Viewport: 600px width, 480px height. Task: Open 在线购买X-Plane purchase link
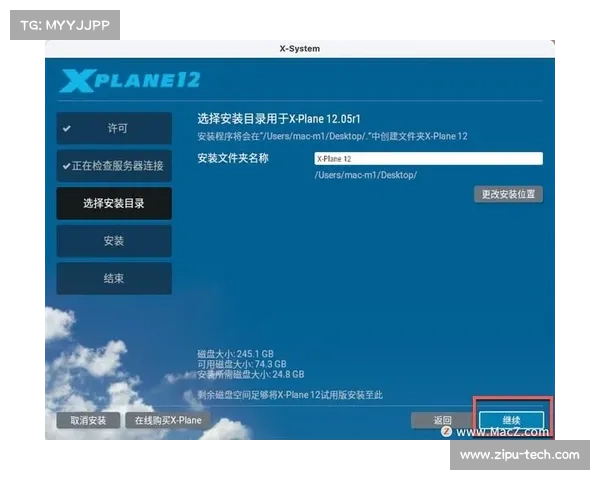pyautogui.click(x=168, y=420)
